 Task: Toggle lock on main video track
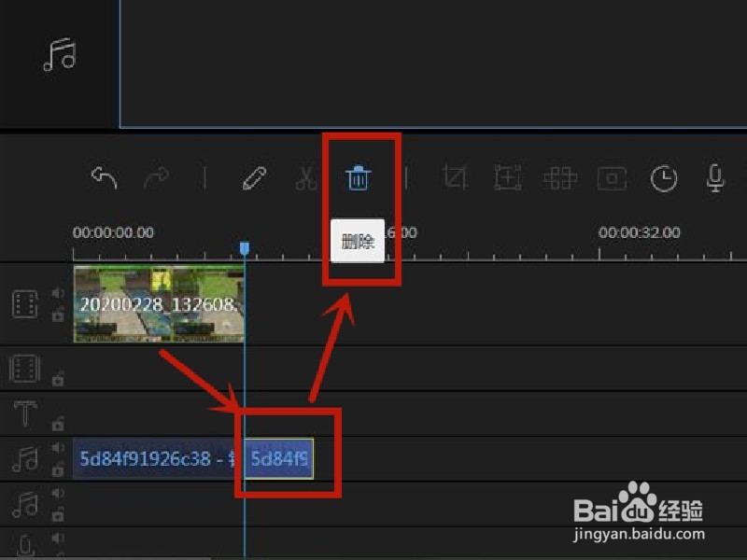point(58,315)
